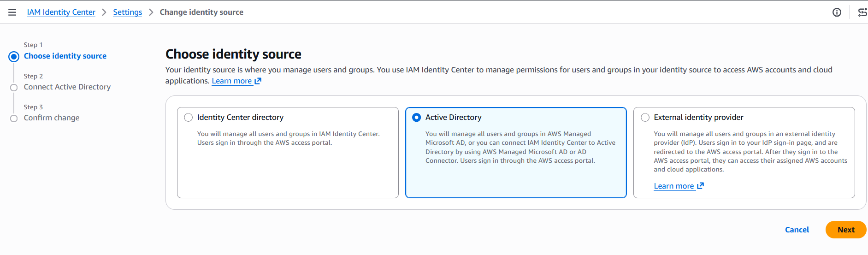Click the Active Directory card title
This screenshot has height=255, width=868.
click(x=453, y=118)
